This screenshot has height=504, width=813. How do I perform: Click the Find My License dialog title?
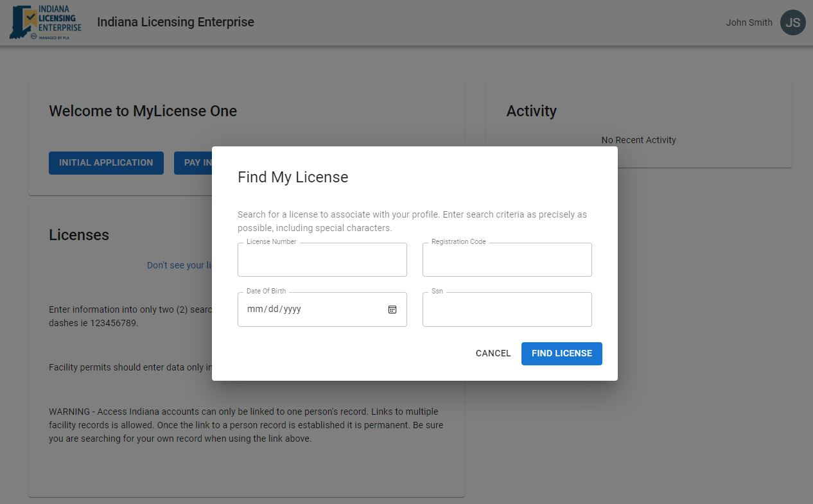(293, 177)
